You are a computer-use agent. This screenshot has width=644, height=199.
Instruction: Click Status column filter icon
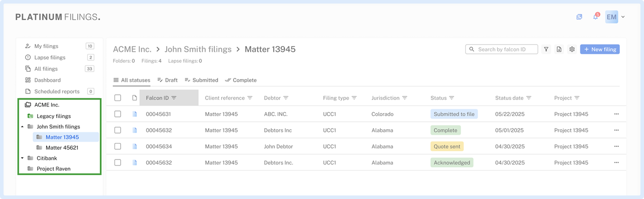[x=452, y=98]
